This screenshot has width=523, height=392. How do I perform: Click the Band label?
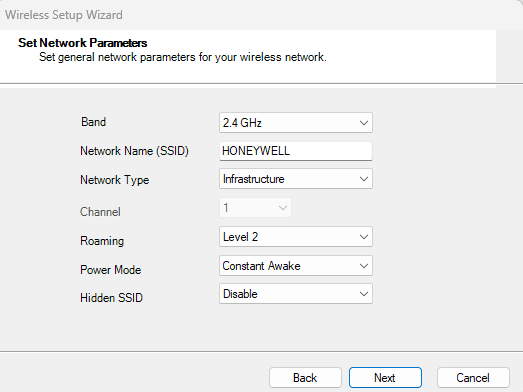click(93, 122)
